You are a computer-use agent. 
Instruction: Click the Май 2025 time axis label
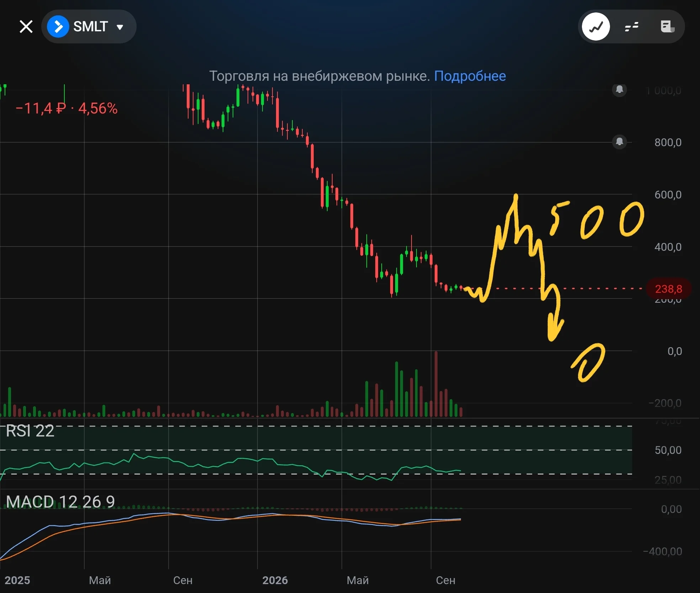[100, 580]
